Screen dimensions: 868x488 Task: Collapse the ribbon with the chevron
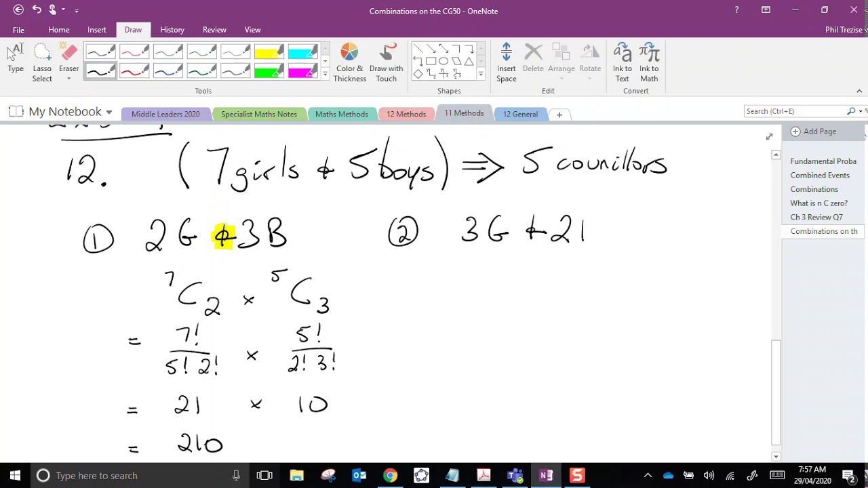pyautogui.click(x=859, y=91)
